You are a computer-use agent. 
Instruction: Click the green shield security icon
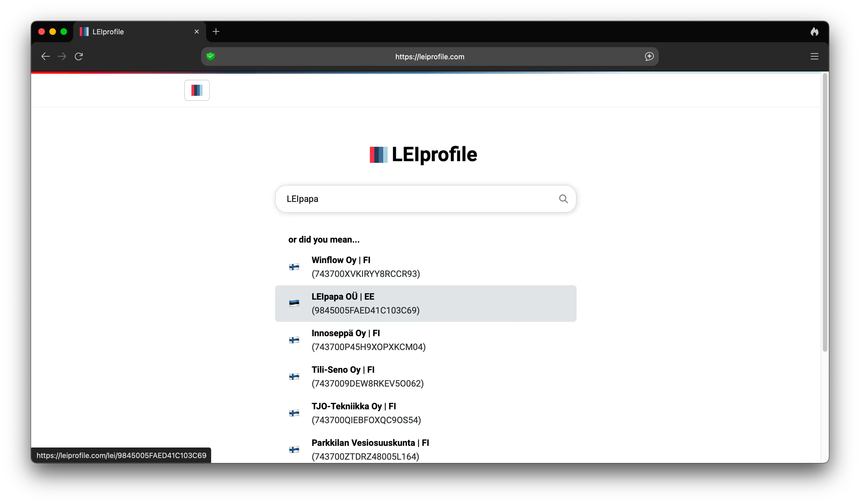pyautogui.click(x=211, y=56)
